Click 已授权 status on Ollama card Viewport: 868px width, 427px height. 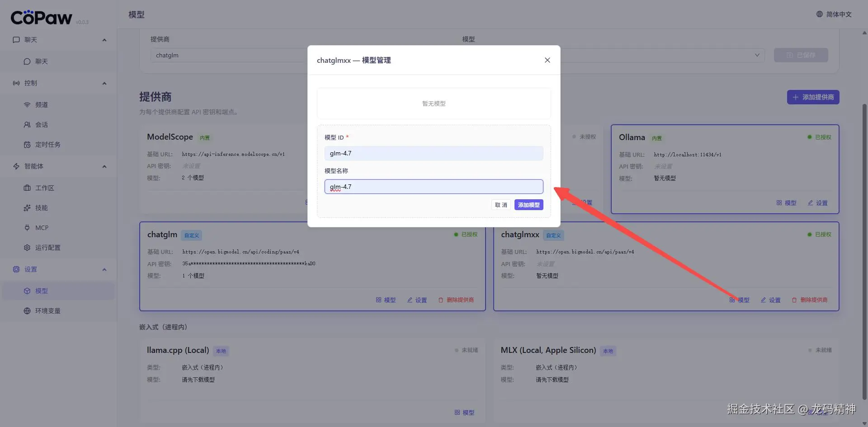coord(819,137)
